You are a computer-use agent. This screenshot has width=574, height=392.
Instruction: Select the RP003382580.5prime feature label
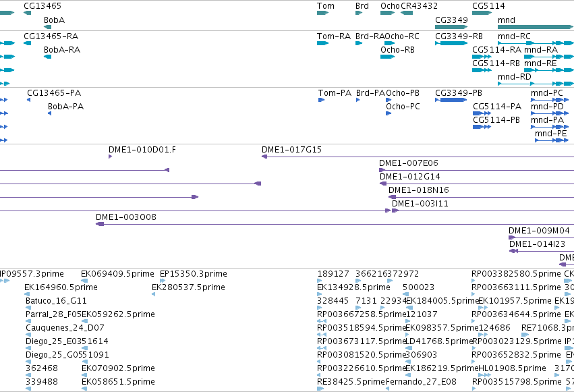click(x=516, y=274)
